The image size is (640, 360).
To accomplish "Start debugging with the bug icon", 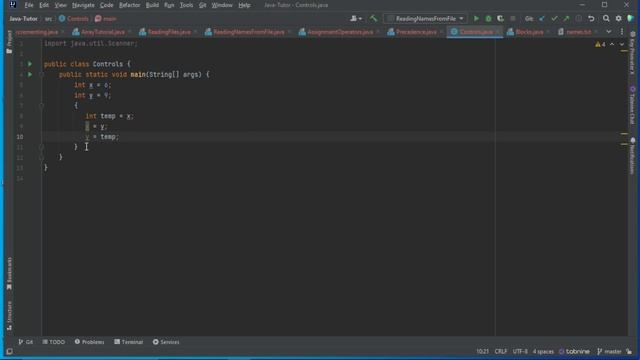I will pos(488,19).
